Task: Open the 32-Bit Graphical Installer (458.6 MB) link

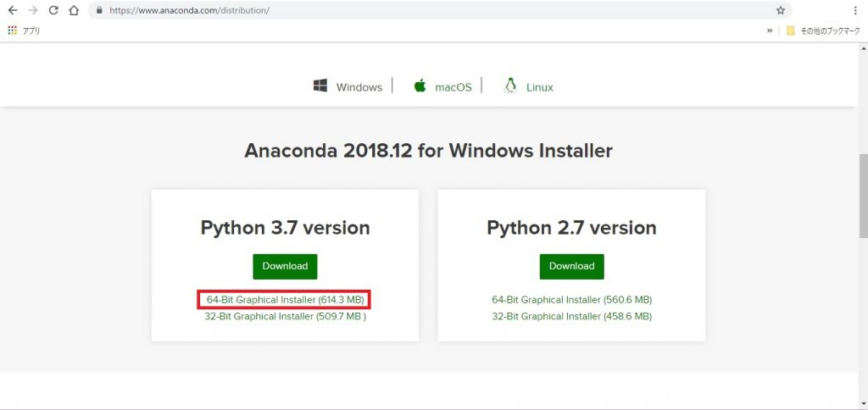Action: tap(572, 317)
